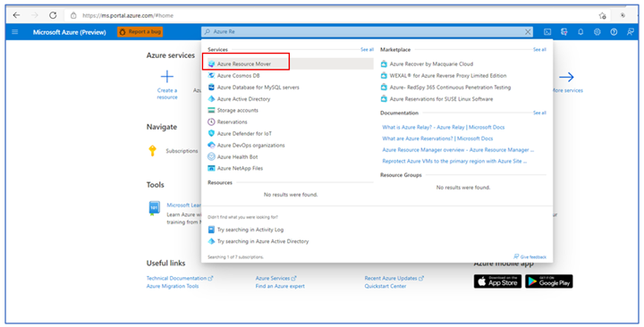Viewport: 644px width, 327px height.
Task: Click into the Azure search field
Action: click(x=362, y=32)
